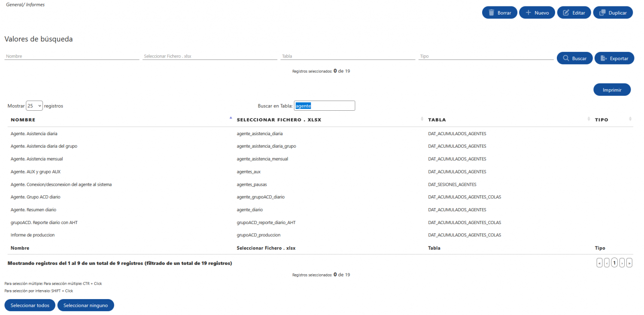
Task: Click file cell agente_asistencia_mensual
Action: pyautogui.click(x=262, y=159)
